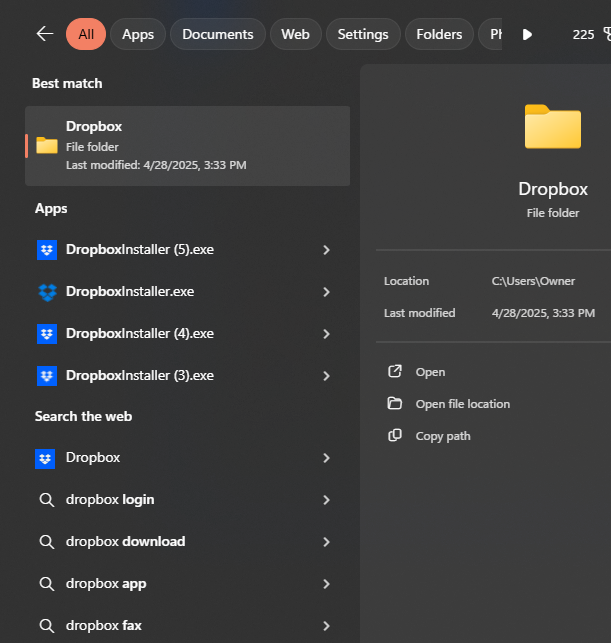Click the Dropbox icon beside DropboxInstaller (5).exe
611x643 pixels.
pos(46,250)
